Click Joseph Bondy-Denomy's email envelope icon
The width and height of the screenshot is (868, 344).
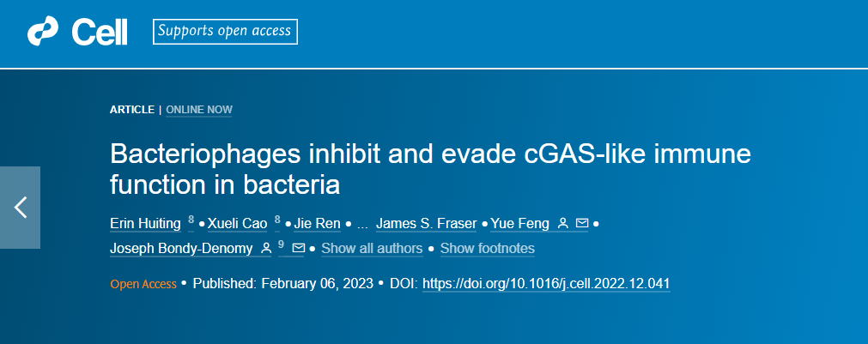point(299,248)
